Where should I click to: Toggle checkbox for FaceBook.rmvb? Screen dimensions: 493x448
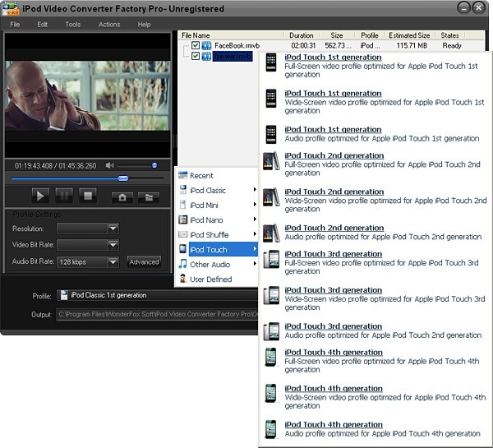coord(196,45)
